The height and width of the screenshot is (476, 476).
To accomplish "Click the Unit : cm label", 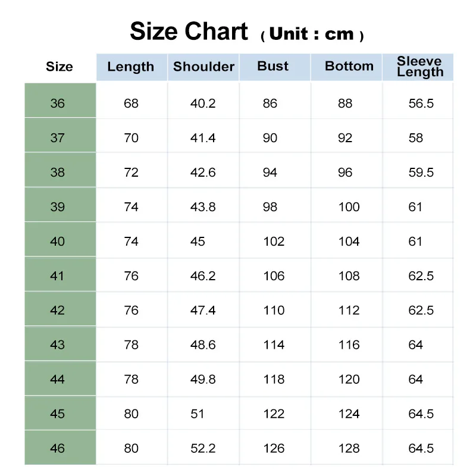I will click(312, 35).
